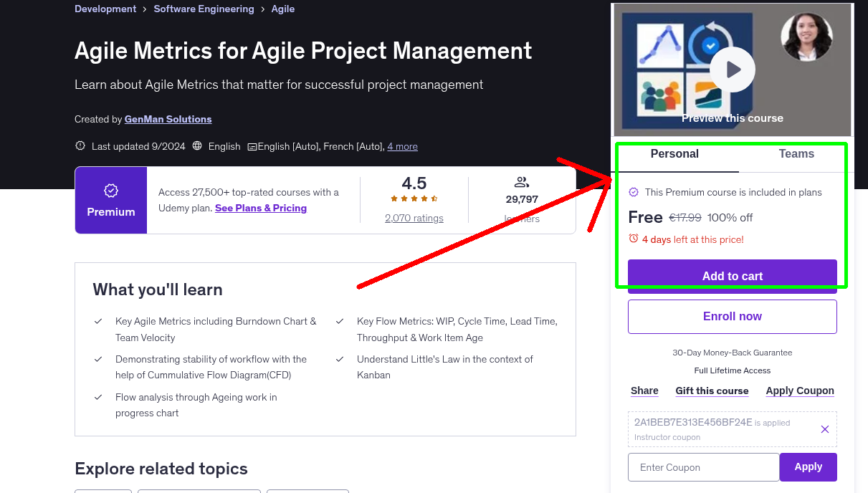Screen dimensions: 868x493
Task: Click the alarm icon beside 4 days left
Action: (633, 240)
